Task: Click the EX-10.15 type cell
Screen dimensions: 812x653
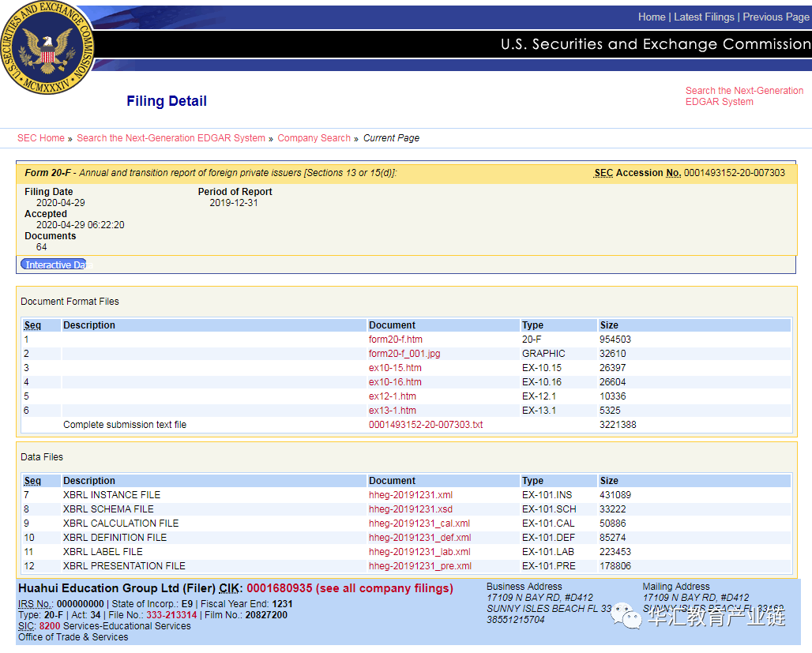Action: click(x=542, y=368)
